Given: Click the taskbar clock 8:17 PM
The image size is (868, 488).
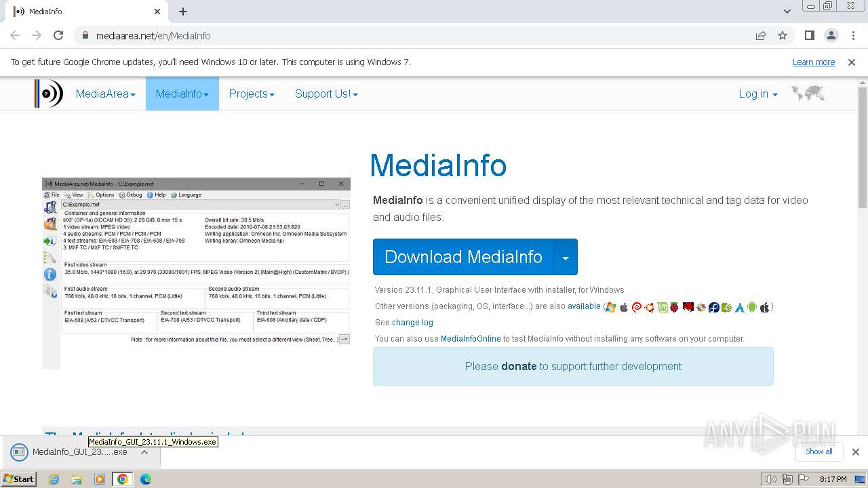Looking at the screenshot, I should tap(833, 479).
